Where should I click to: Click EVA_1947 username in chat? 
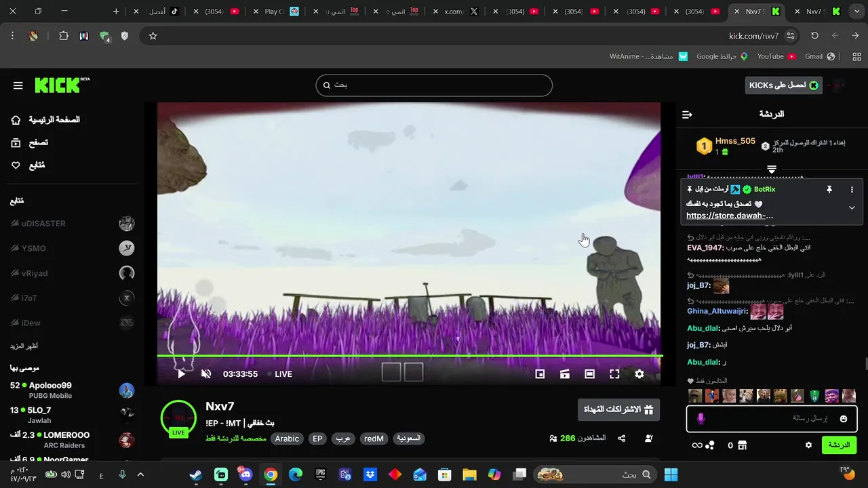click(x=705, y=248)
